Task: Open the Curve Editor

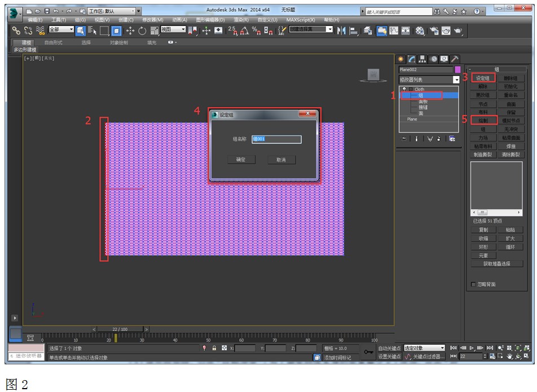Action: click(394, 31)
